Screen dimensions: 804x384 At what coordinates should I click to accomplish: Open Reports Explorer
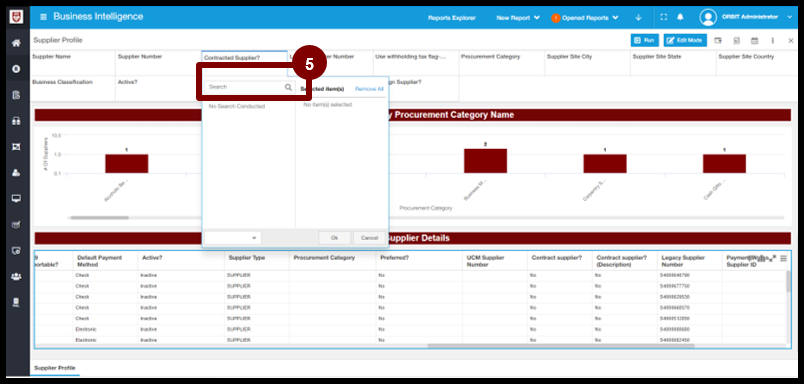(x=452, y=18)
